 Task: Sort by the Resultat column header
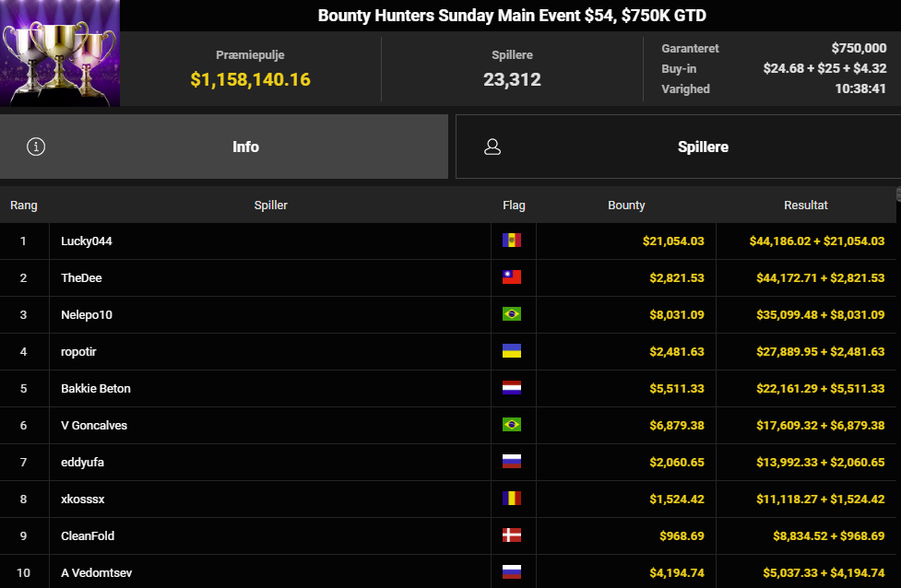805,206
